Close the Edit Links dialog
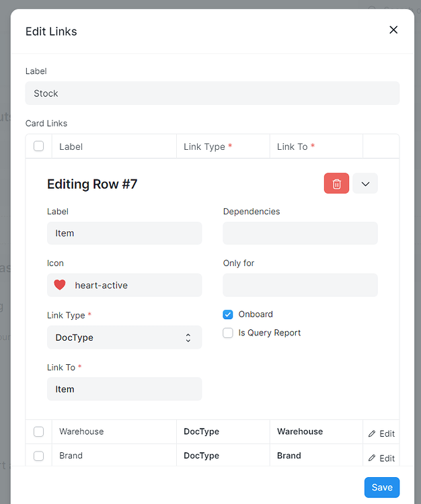Image resolution: width=421 pixels, height=504 pixels. tap(393, 30)
